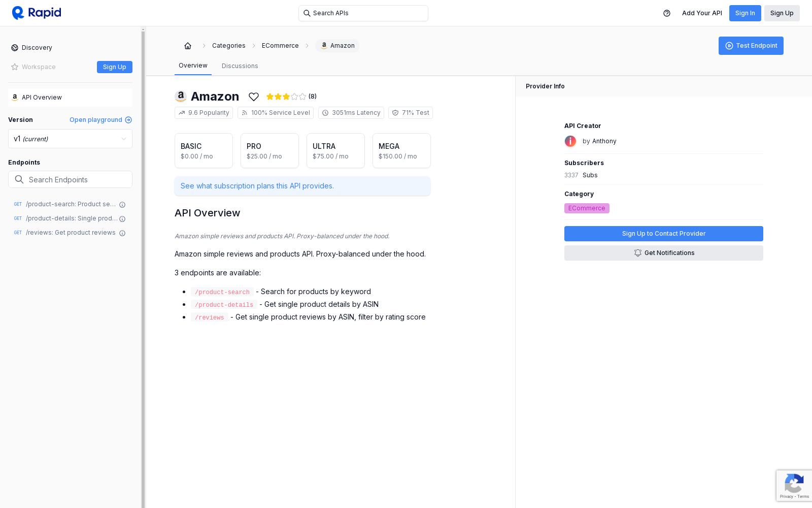Select the BASIC $0.00 plan card
The height and width of the screenshot is (508, 812).
coord(204,151)
